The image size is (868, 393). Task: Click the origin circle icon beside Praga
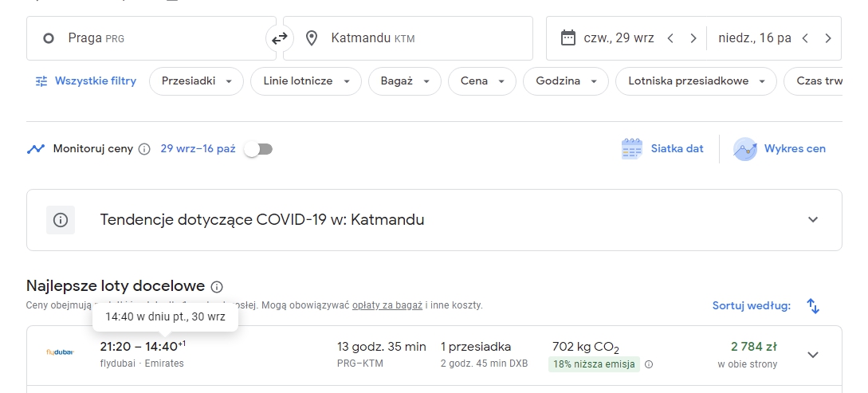[x=49, y=38]
